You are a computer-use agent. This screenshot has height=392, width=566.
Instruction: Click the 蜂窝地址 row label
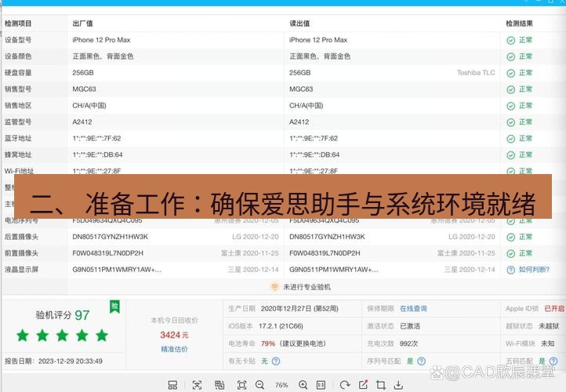[18, 155]
